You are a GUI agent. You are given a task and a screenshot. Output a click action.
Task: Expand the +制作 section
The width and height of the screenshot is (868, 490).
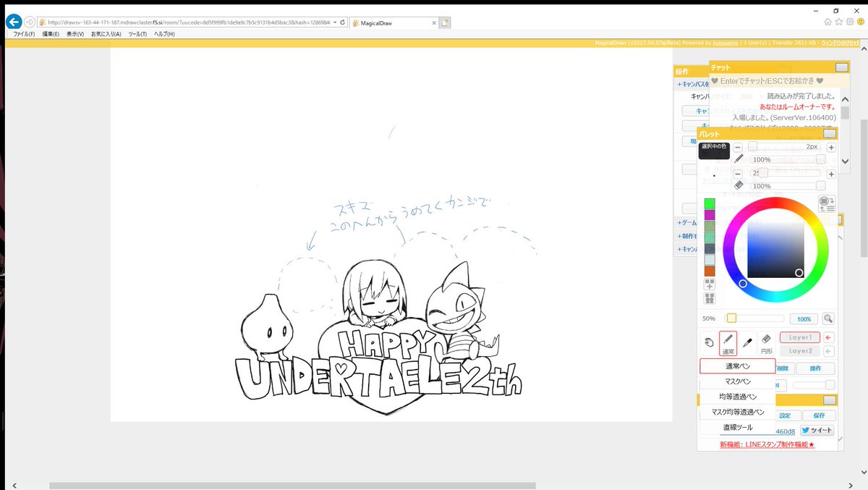coord(687,236)
